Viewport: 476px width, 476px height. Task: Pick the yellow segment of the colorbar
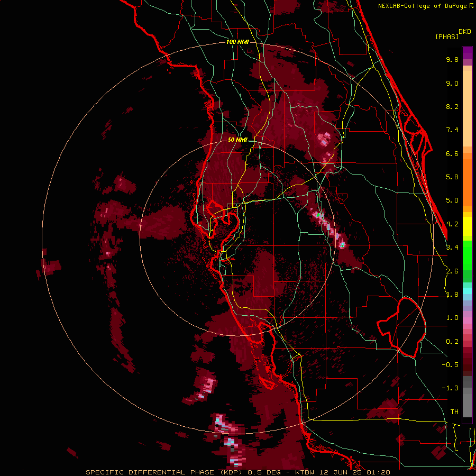tap(467, 226)
